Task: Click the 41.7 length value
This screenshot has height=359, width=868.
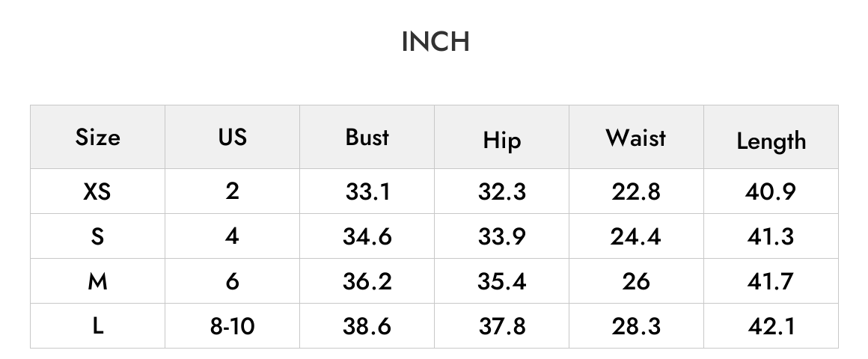Action: click(x=771, y=281)
